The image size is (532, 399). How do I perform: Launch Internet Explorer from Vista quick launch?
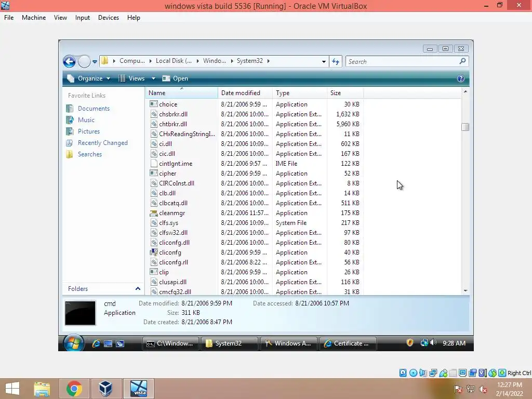click(96, 343)
